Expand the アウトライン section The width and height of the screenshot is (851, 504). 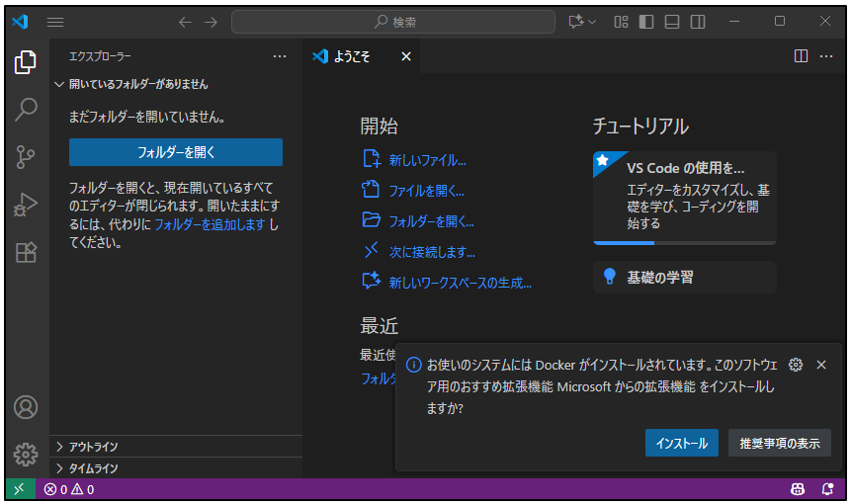pyautogui.click(x=94, y=447)
